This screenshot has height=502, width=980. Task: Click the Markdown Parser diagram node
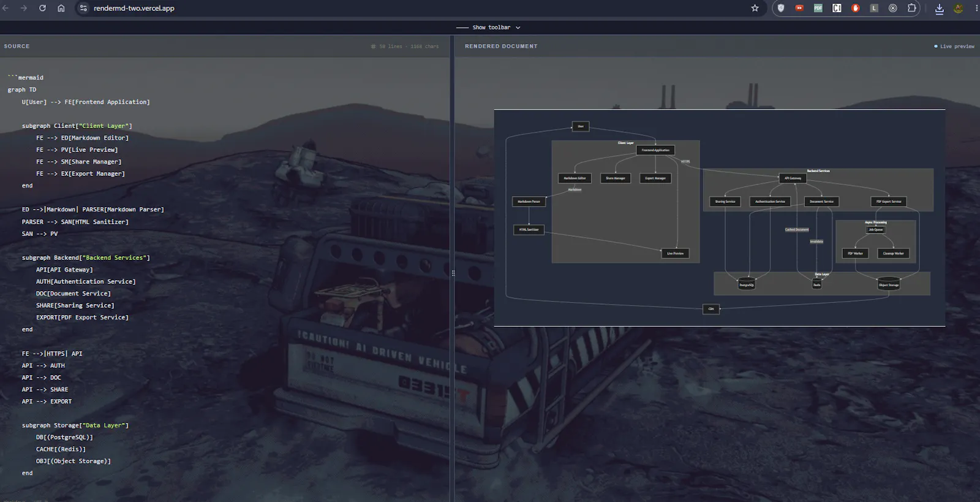(x=529, y=202)
